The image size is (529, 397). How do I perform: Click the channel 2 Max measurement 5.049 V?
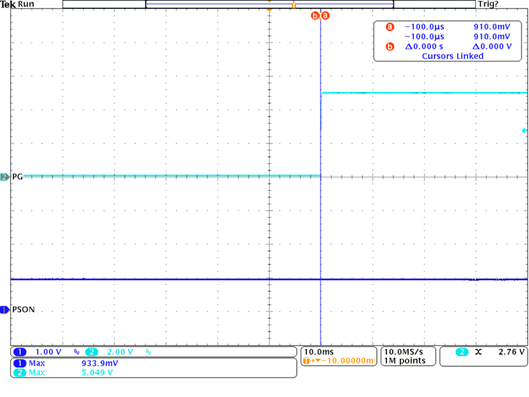(63, 372)
